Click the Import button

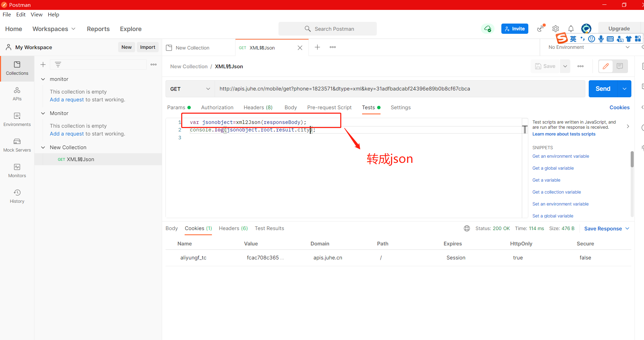(148, 47)
